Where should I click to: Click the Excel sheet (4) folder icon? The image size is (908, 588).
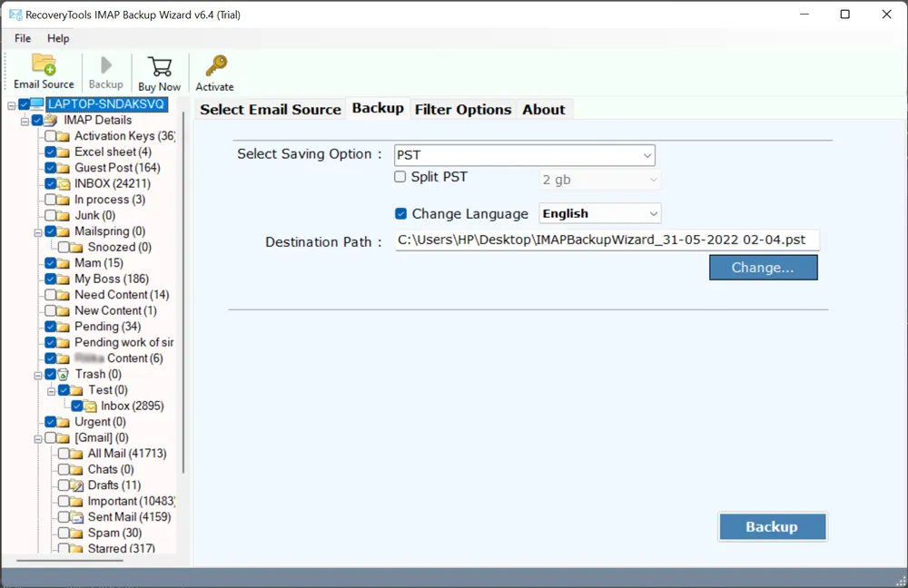(x=64, y=152)
